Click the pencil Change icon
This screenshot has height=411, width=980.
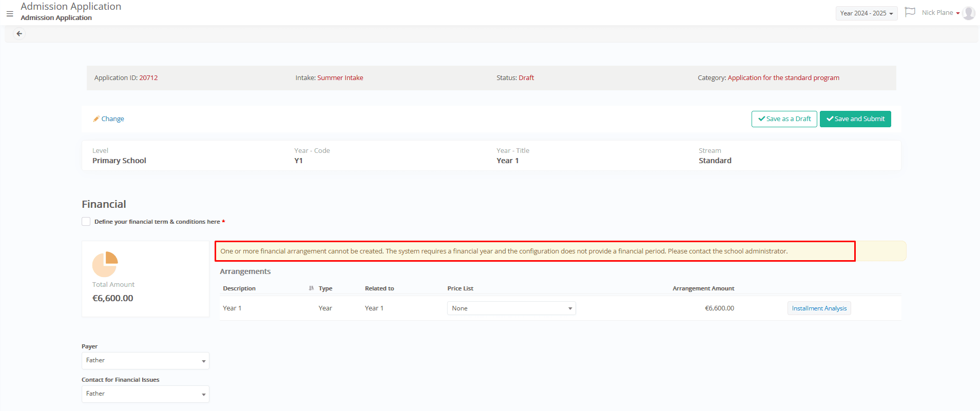[96, 119]
